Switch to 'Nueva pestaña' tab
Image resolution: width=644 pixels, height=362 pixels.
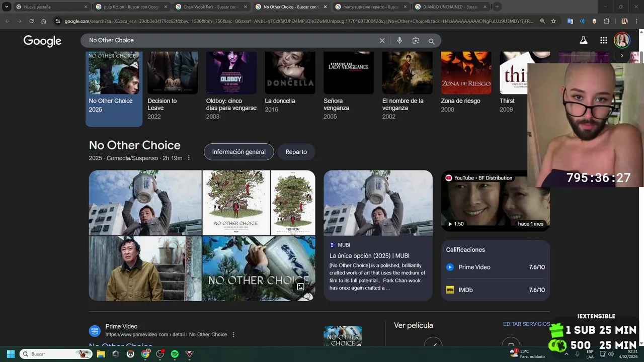51,7
